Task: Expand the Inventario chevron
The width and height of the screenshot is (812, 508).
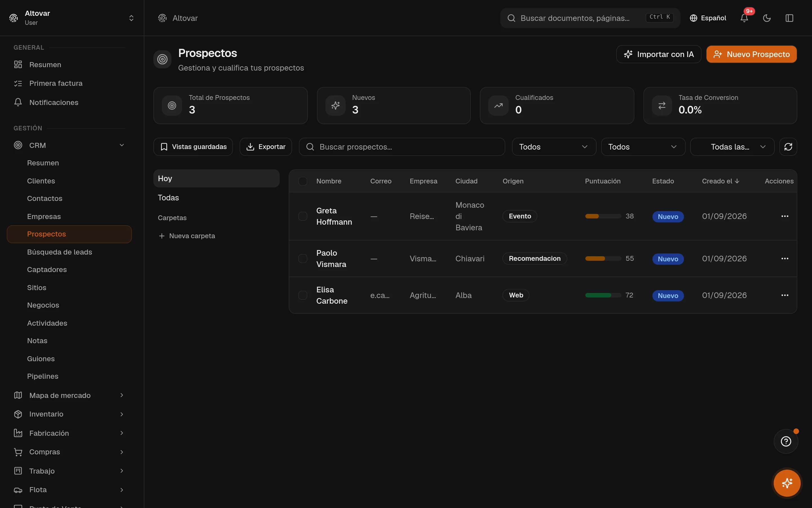Action: coord(122,414)
